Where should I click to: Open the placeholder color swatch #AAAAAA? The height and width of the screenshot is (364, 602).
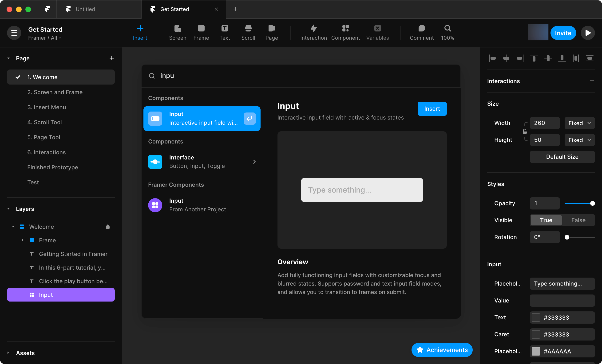tap(536, 351)
